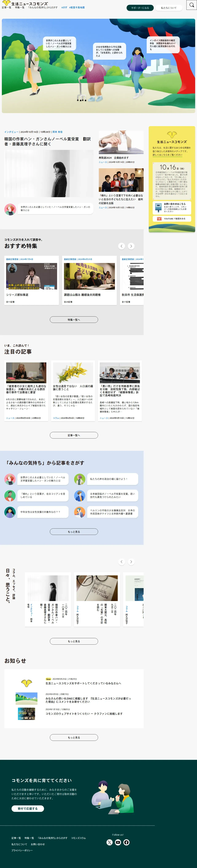This screenshot has width=197, height=868.
Task: Open the search magnifier icon in header
Action: (192, 5)
